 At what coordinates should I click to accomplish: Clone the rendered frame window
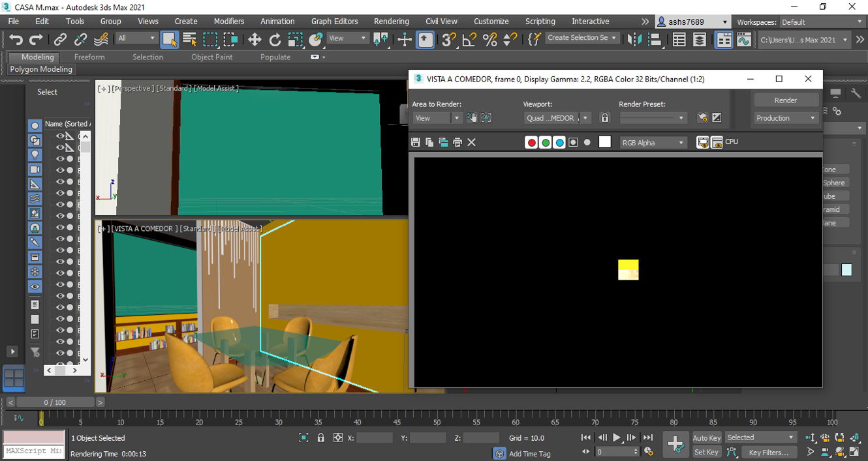click(444, 142)
